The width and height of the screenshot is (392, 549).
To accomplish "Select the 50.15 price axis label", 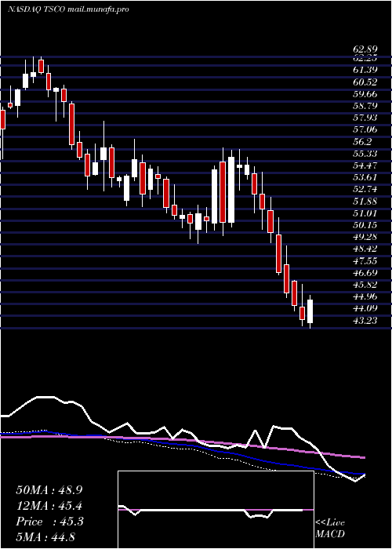I will point(365,225).
